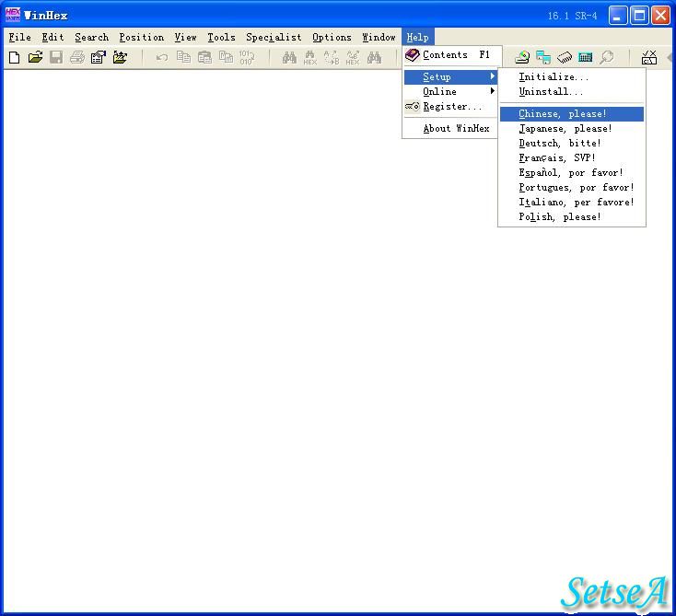Click the 101/010 Modify Data icon

pos(247,57)
